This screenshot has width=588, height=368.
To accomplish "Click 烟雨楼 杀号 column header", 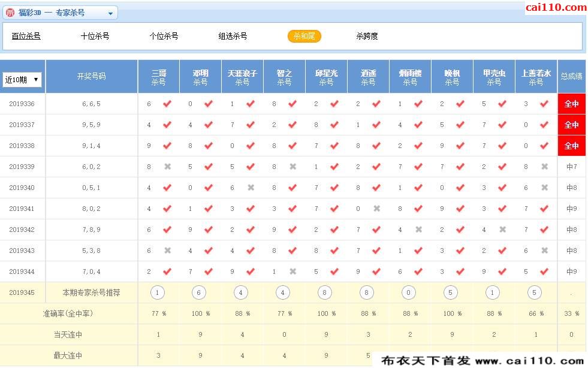I will coord(411,77).
